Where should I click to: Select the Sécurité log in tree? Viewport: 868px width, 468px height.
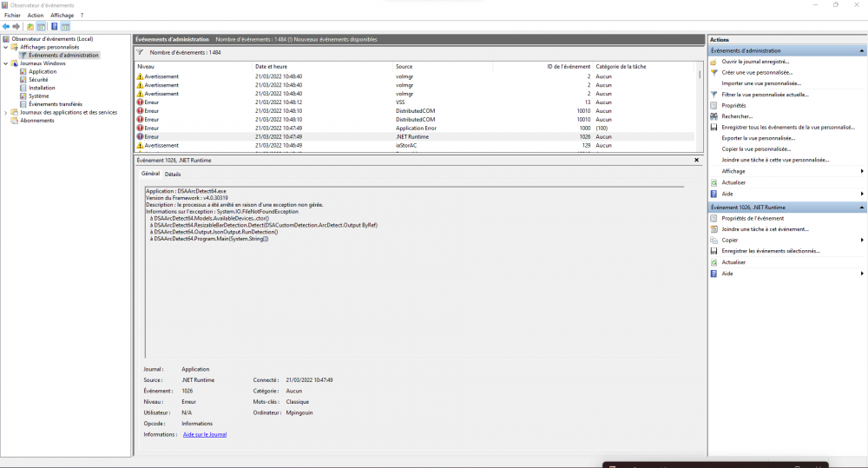click(38, 79)
